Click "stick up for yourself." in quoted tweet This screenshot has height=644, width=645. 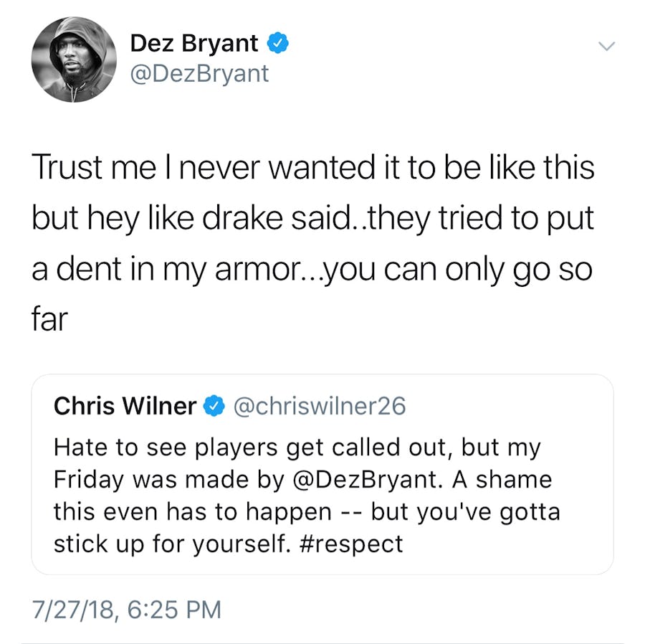(173, 543)
